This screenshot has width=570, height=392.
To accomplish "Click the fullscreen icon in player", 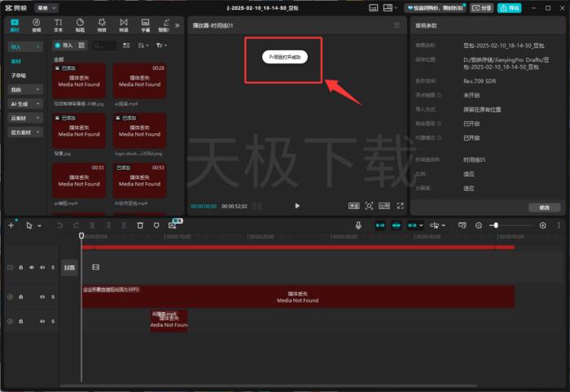I will (x=400, y=206).
